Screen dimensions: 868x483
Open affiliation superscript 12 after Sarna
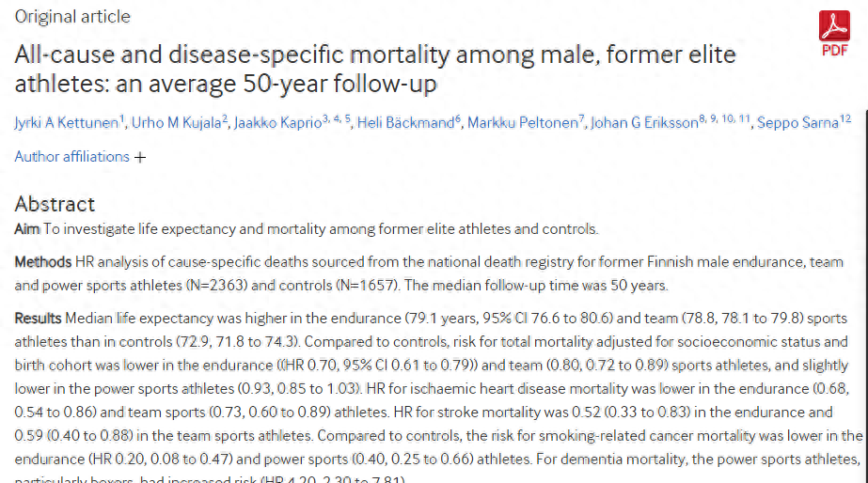point(845,119)
